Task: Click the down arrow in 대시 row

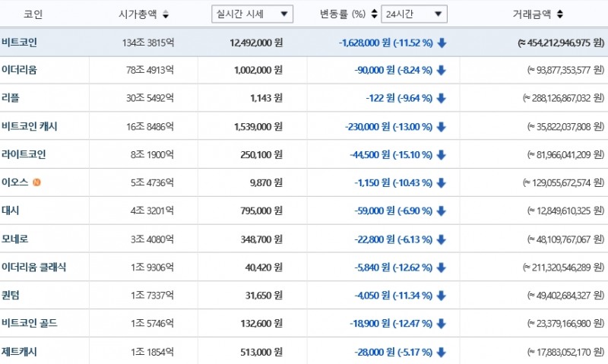Action: pos(442,211)
